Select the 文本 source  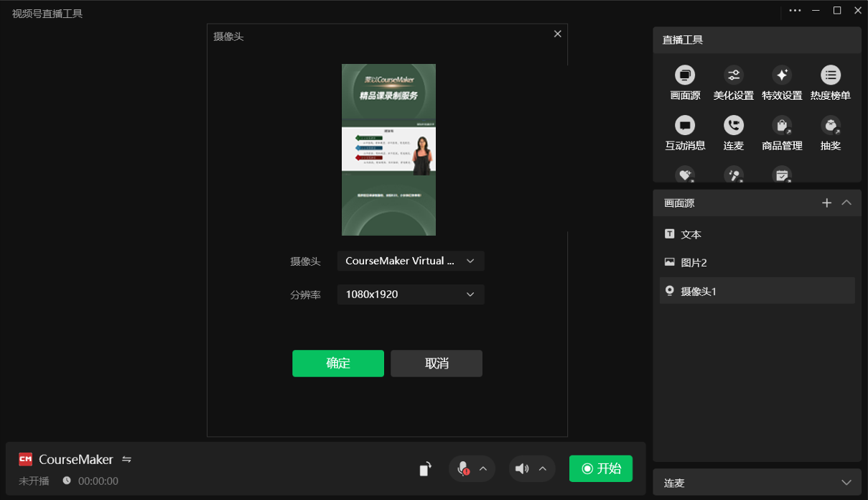pyautogui.click(x=757, y=234)
